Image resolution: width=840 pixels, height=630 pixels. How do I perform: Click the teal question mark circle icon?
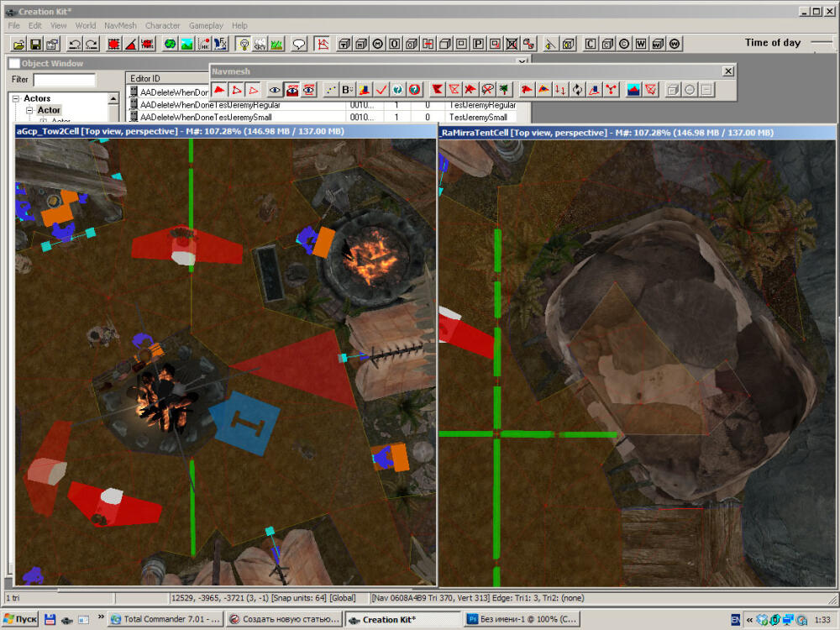click(397, 90)
